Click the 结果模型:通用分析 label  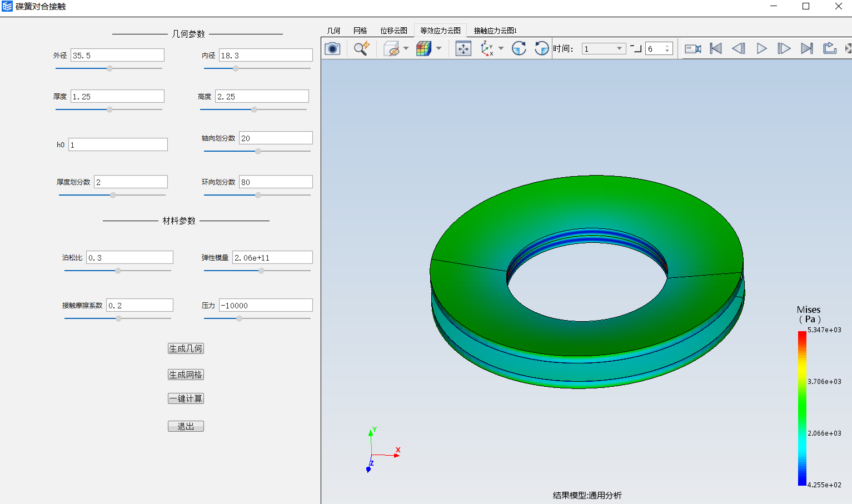pos(587,495)
